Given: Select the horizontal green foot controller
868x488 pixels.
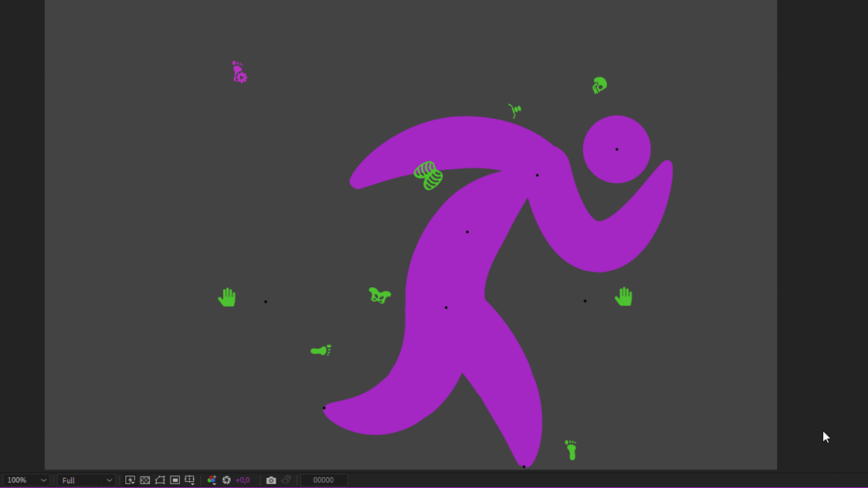Looking at the screenshot, I should point(320,350).
